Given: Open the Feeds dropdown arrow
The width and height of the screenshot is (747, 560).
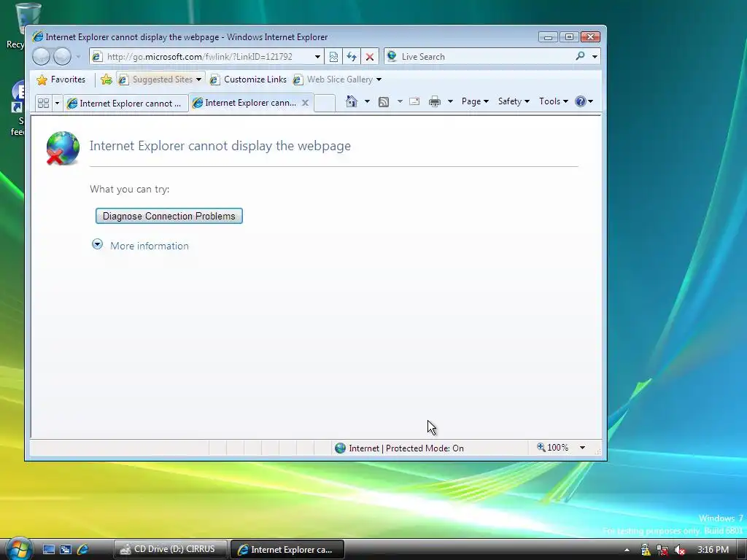Looking at the screenshot, I should tap(400, 101).
